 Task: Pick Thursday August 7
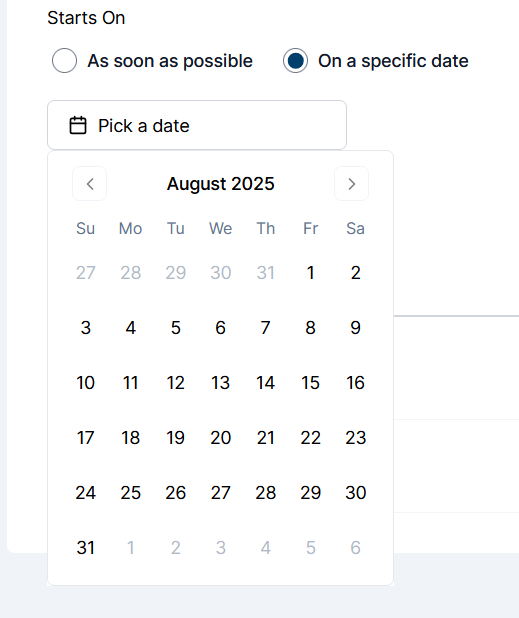266,328
